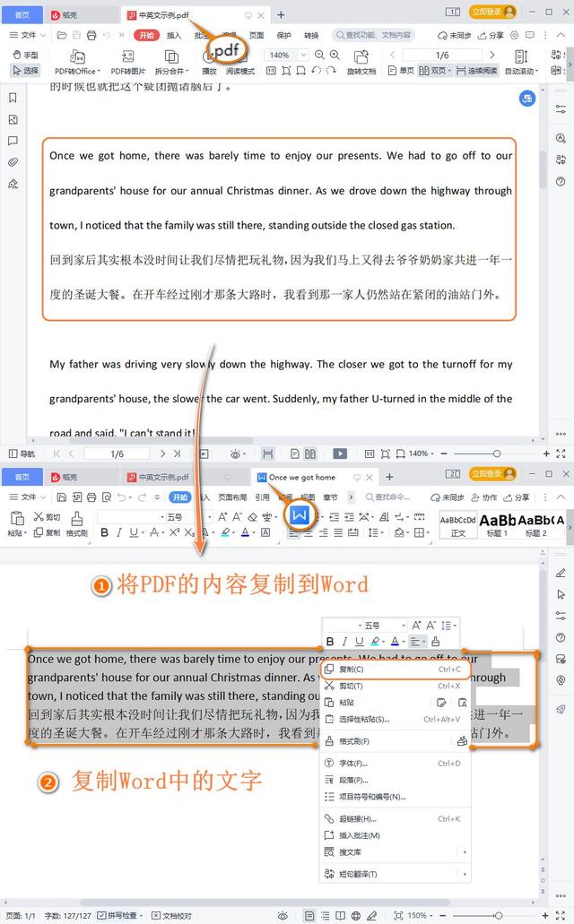Toggle 连续阅读 continuous reading
This screenshot has height=924, width=574.
(x=476, y=71)
